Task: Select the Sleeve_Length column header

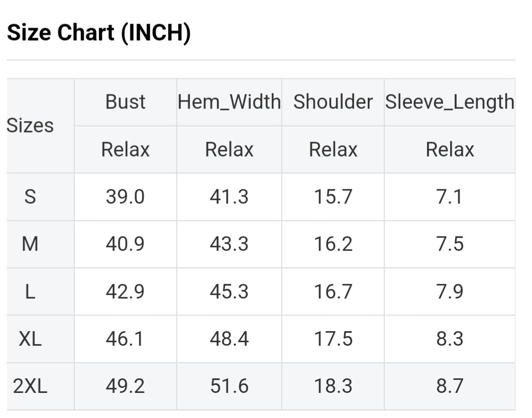Action: click(x=450, y=102)
